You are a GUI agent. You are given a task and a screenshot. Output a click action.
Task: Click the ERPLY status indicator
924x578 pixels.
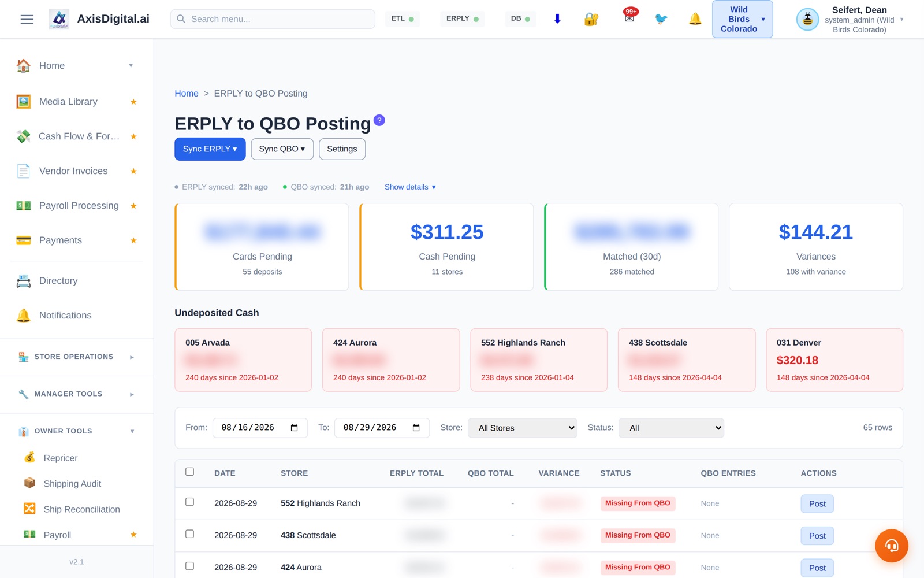[x=463, y=19]
